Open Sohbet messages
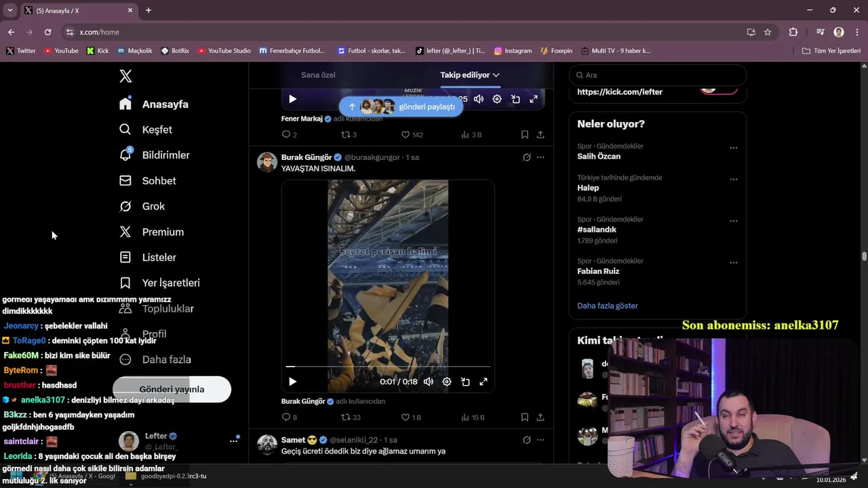The width and height of the screenshot is (868, 488). [x=148, y=180]
